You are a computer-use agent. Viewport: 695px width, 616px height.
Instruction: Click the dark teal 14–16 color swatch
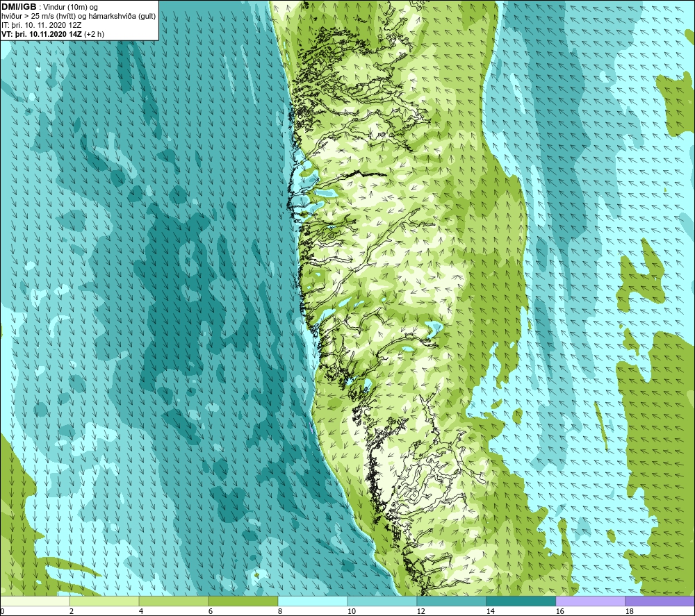pos(521,601)
